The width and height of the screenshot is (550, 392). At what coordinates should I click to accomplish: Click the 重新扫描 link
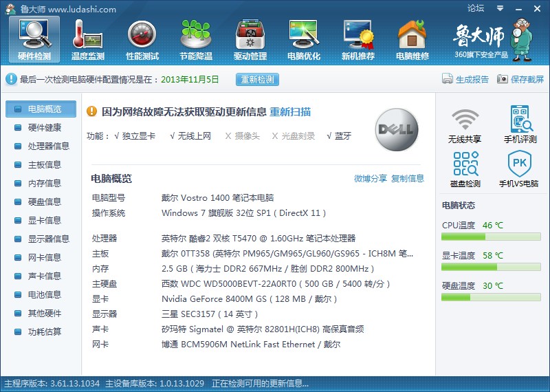(290, 112)
